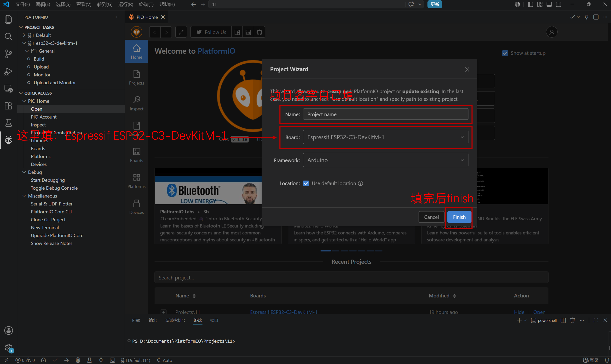Open the Accounts menu icon

pos(8,330)
